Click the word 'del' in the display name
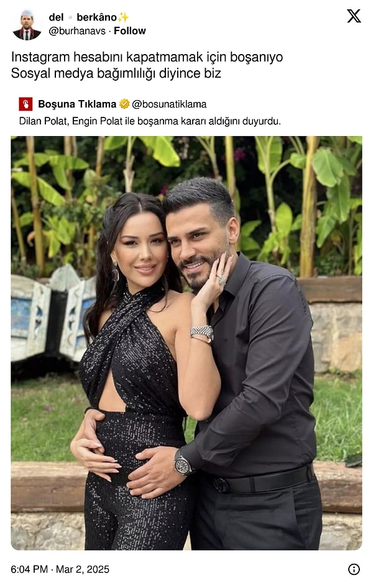 [x=56, y=17]
